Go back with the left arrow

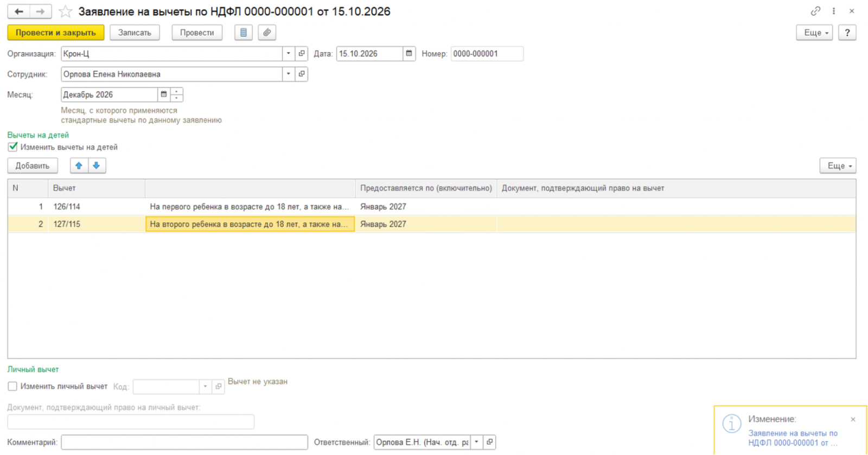[x=18, y=11]
